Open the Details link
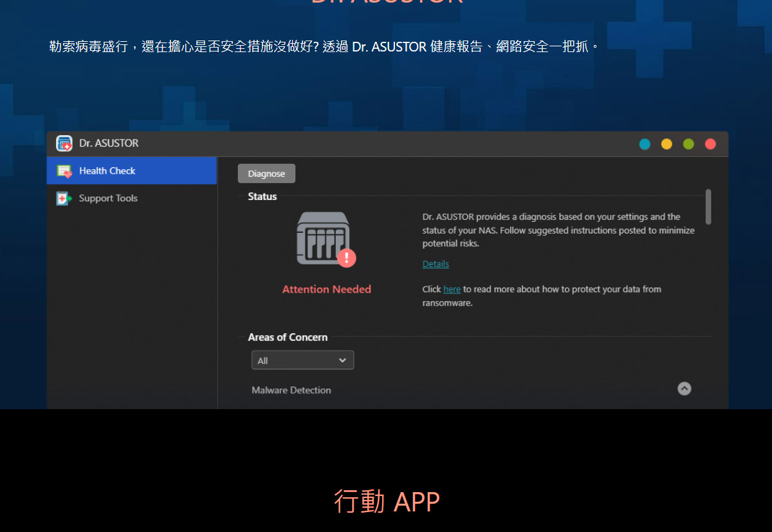 436,264
